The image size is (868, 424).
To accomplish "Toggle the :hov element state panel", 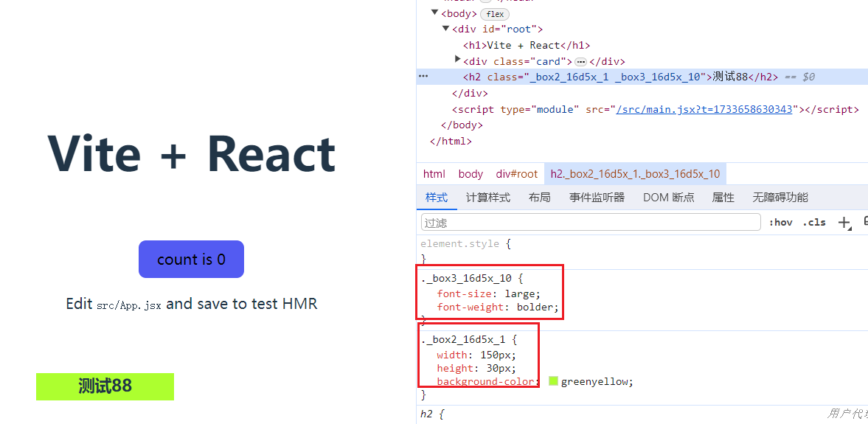I will tap(780, 223).
